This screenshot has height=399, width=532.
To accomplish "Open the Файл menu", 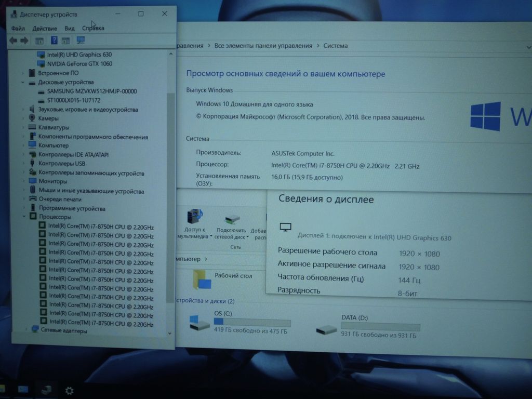I will tap(18, 28).
